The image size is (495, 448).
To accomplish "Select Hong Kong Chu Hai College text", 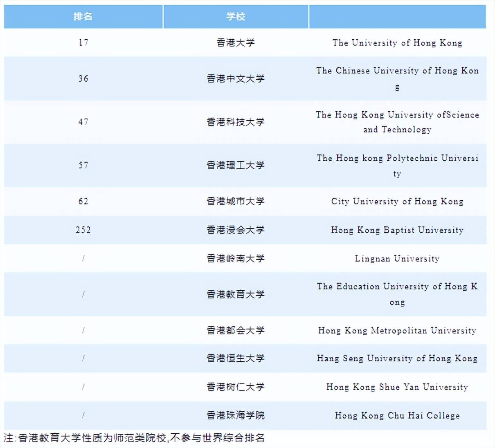I will point(397,416).
